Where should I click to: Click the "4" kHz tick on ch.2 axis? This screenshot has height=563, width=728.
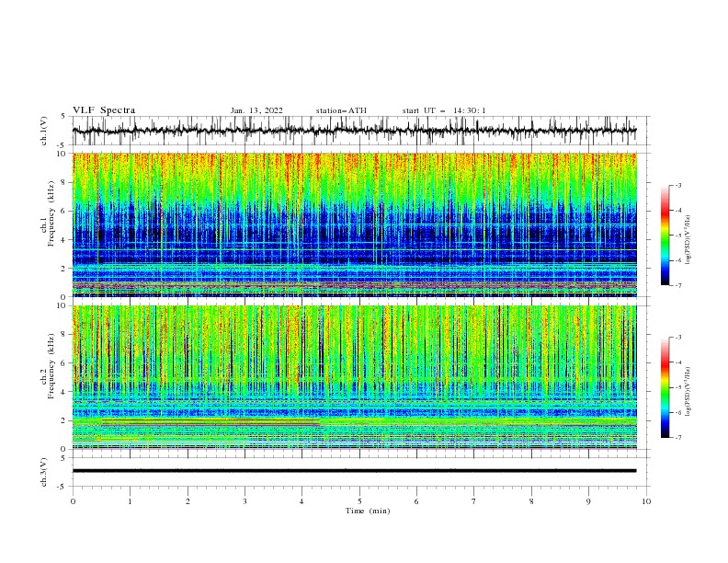(x=65, y=392)
